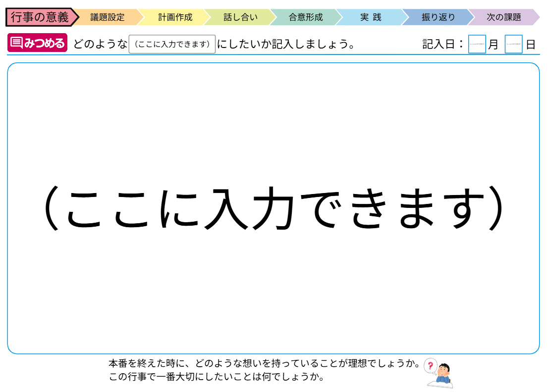
Task: Click the にしたいか記入しましょう instruction text
Action: [x=286, y=44]
